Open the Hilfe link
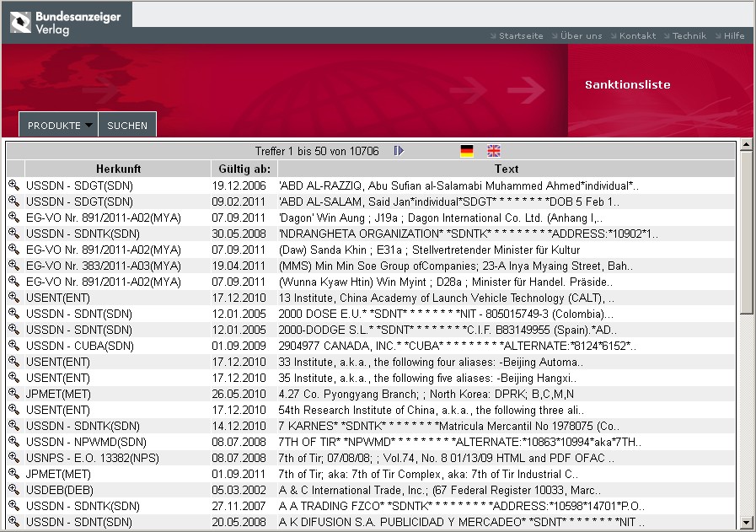Screen dimensions: 756x532 coord(733,36)
